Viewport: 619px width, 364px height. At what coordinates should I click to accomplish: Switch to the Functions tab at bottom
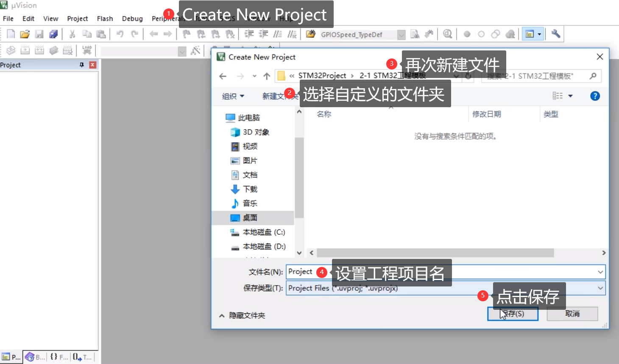(x=59, y=357)
